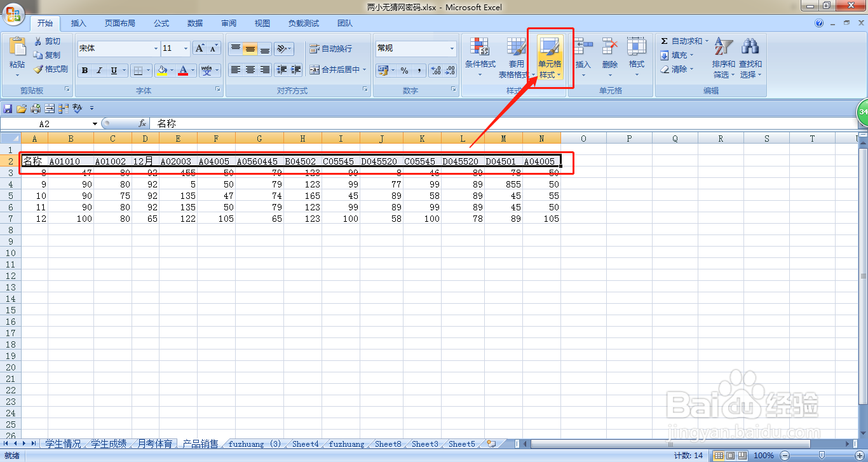Open Format as Table (套用表格格式)

(516, 57)
